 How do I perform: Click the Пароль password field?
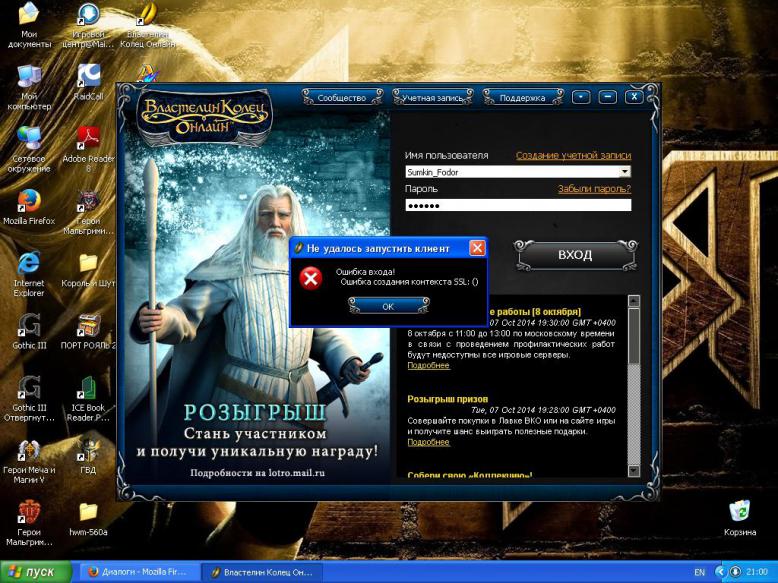[518, 205]
